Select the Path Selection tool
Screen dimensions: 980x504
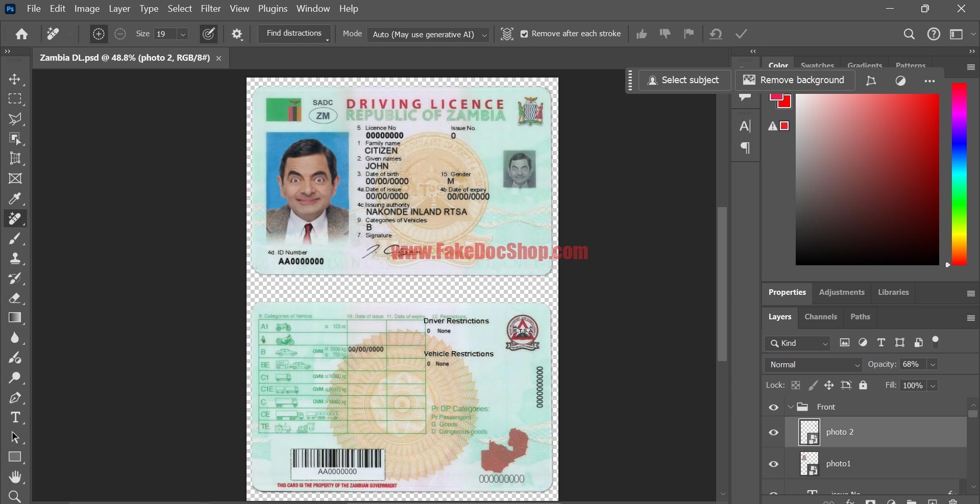coord(15,438)
